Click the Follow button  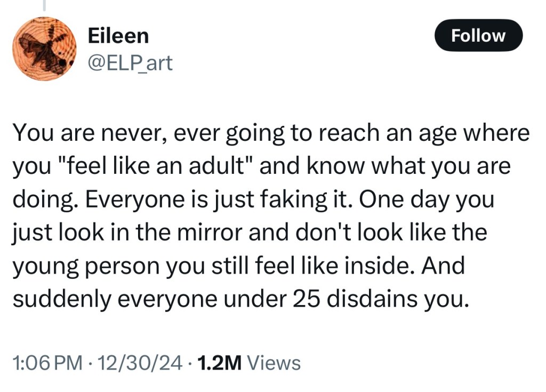[x=478, y=36]
